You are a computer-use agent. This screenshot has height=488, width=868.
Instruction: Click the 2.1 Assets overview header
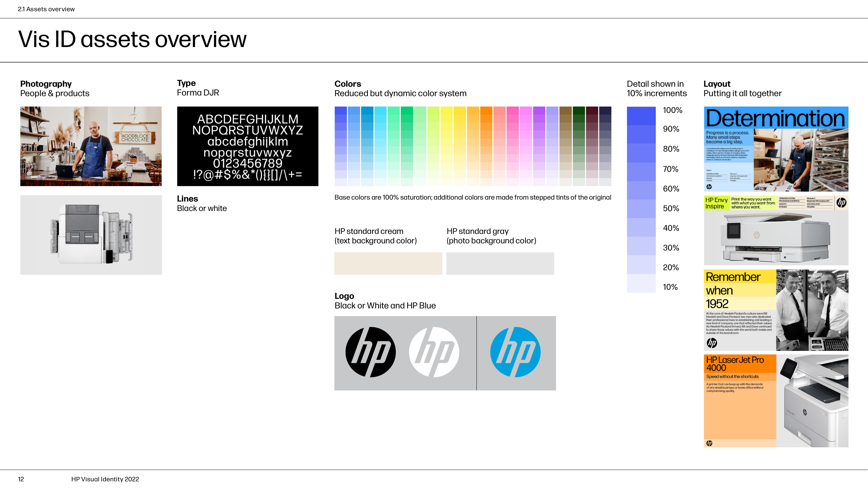click(46, 9)
